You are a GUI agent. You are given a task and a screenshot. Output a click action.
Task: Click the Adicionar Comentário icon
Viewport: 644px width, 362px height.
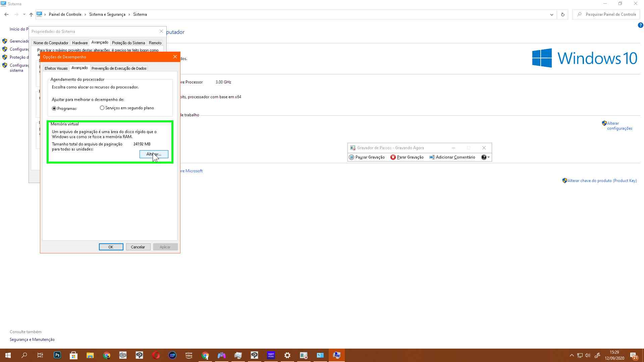point(432,157)
